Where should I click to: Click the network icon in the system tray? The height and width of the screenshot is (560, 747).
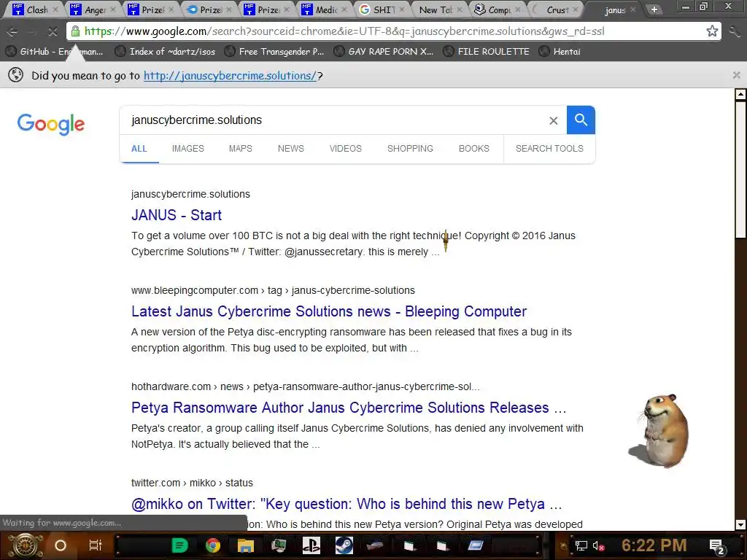click(581, 545)
